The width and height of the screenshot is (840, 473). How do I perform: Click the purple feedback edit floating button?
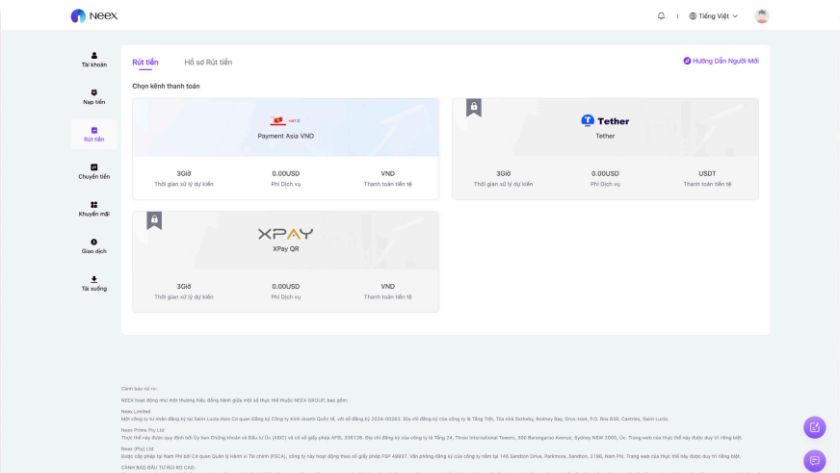[x=814, y=427]
